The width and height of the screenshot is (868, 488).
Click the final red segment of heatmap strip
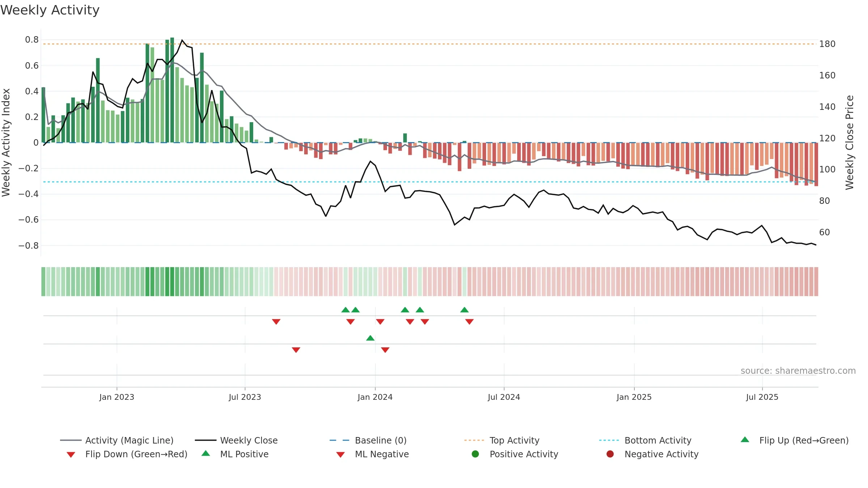816,282
